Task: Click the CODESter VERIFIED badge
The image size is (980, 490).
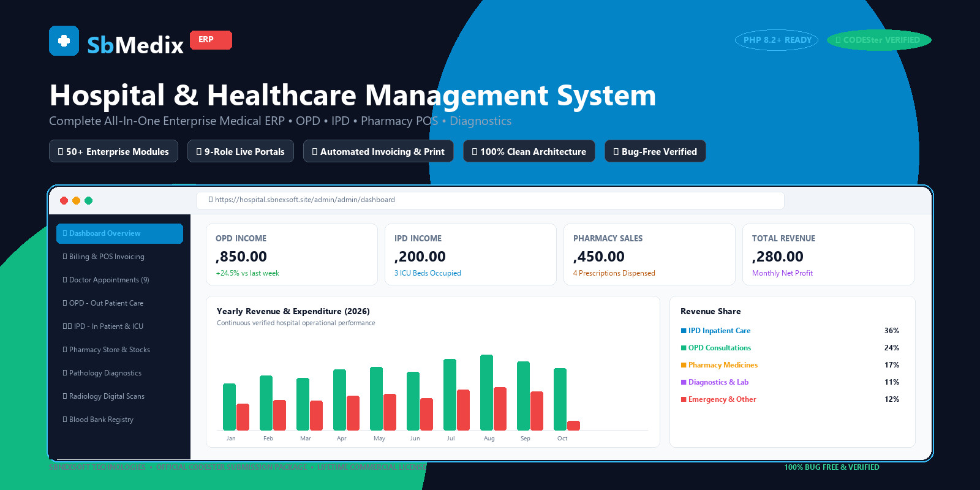Action: (x=879, y=40)
